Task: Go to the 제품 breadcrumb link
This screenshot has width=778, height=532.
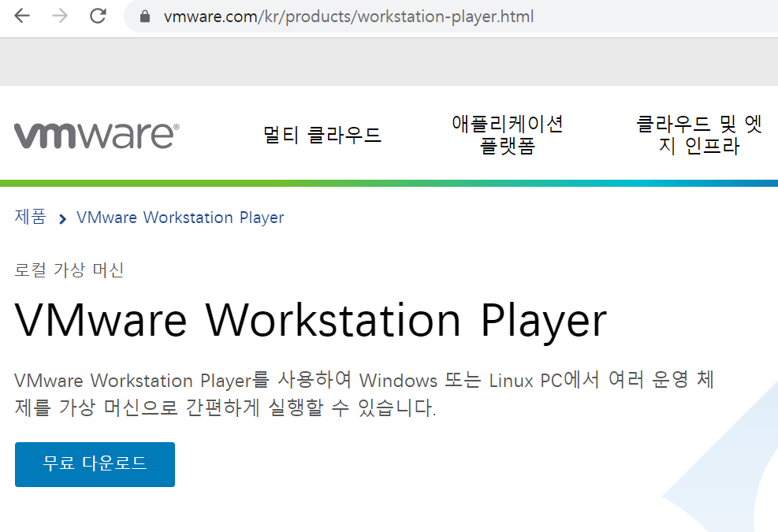Action: [30, 217]
